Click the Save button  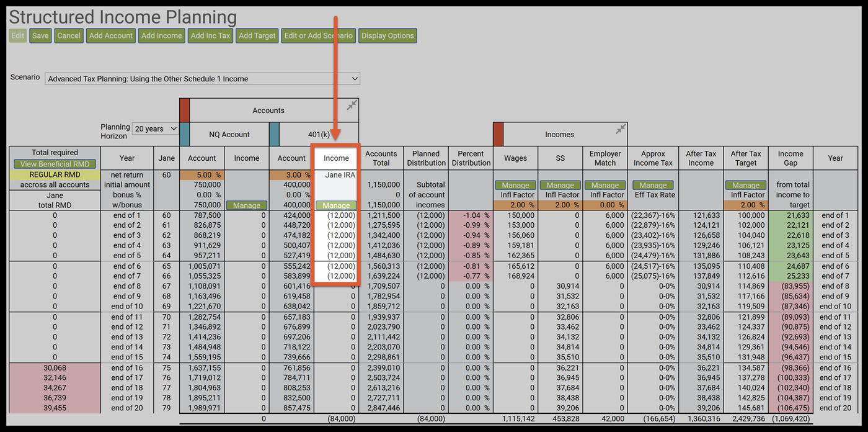[x=40, y=35]
